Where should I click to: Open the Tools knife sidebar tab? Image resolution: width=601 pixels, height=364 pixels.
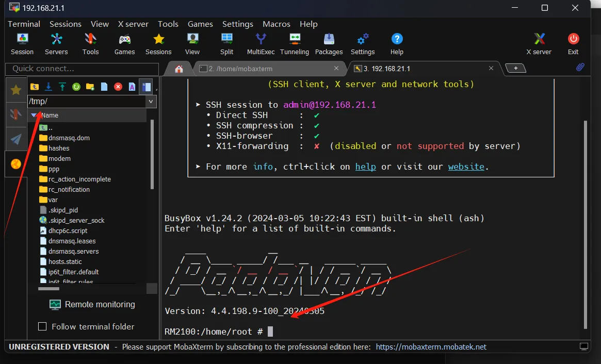point(16,114)
